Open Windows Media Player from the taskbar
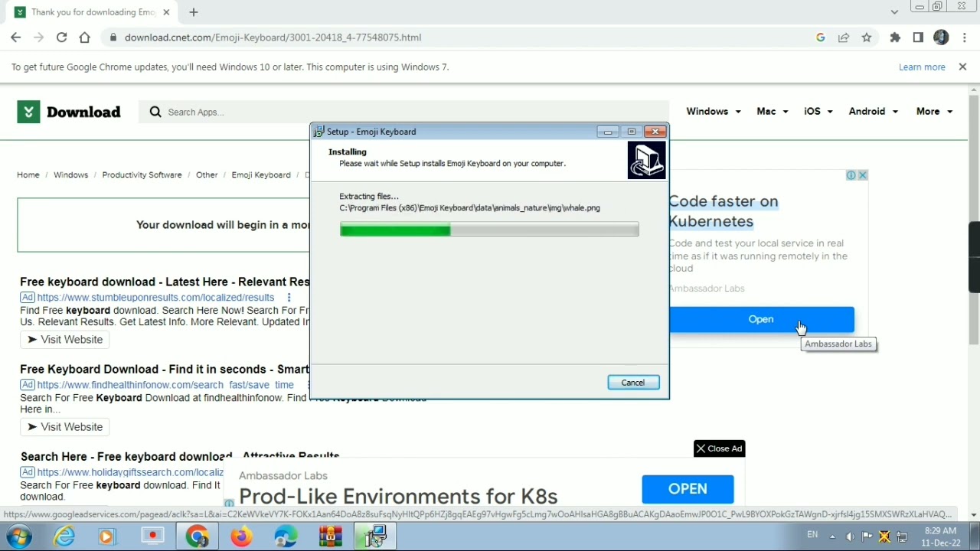 tap(106, 536)
